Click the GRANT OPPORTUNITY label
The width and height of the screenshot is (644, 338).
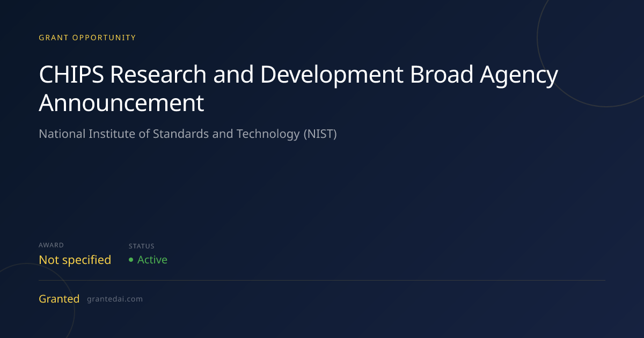tap(87, 38)
